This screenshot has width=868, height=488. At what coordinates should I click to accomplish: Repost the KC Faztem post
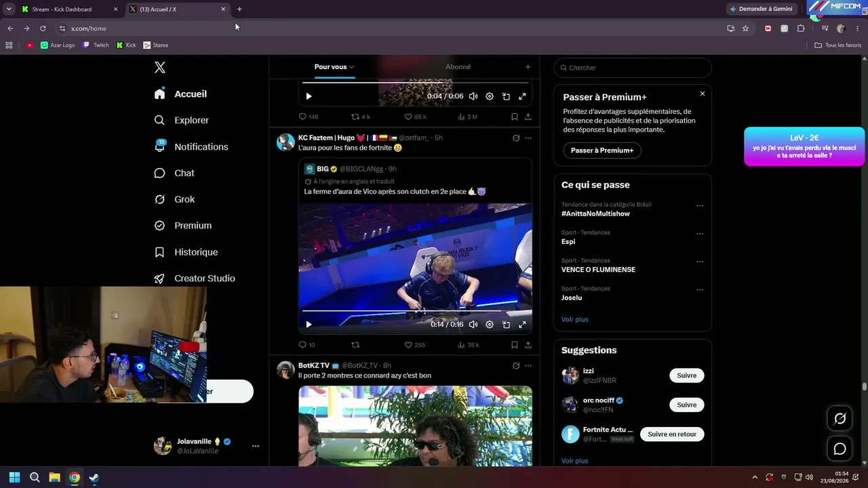[x=355, y=345]
